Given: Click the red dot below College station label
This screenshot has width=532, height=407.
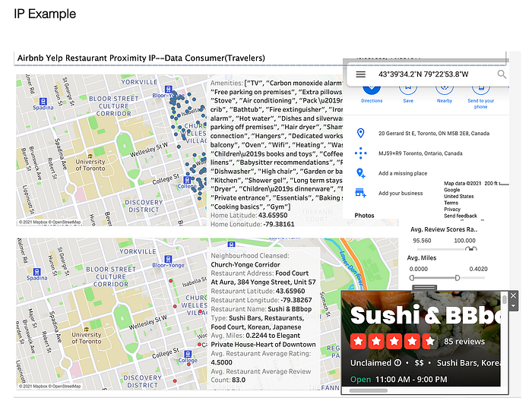Looking at the screenshot, I should point(188,364).
